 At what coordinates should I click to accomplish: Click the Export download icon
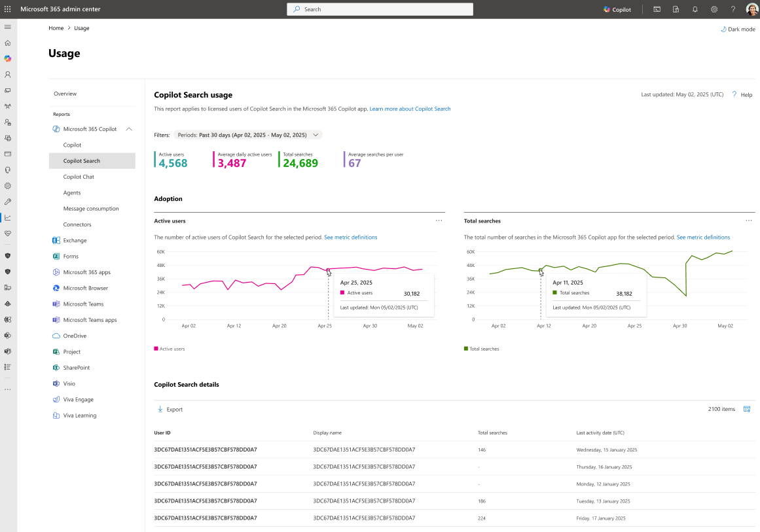pyautogui.click(x=160, y=409)
